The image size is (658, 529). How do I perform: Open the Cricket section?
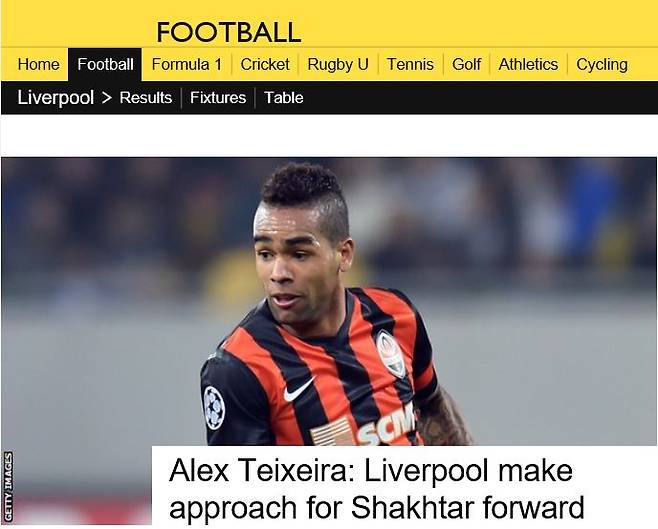265,65
